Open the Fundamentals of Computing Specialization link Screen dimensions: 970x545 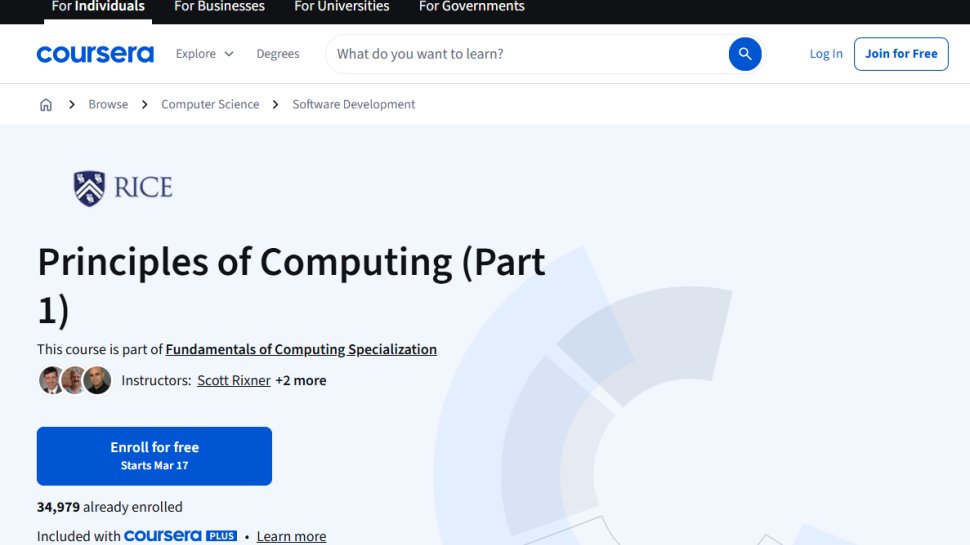(301, 350)
